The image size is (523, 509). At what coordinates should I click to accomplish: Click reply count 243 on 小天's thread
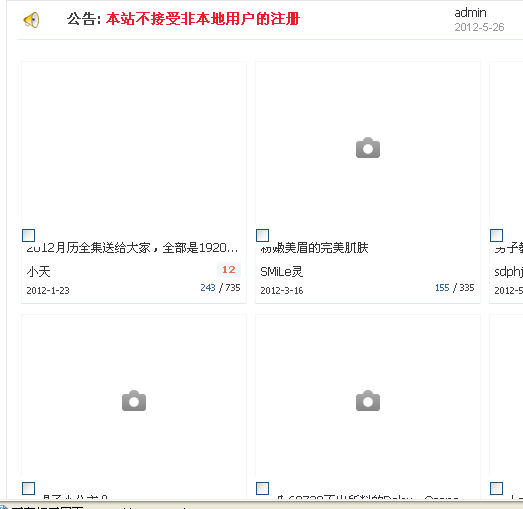(208, 288)
